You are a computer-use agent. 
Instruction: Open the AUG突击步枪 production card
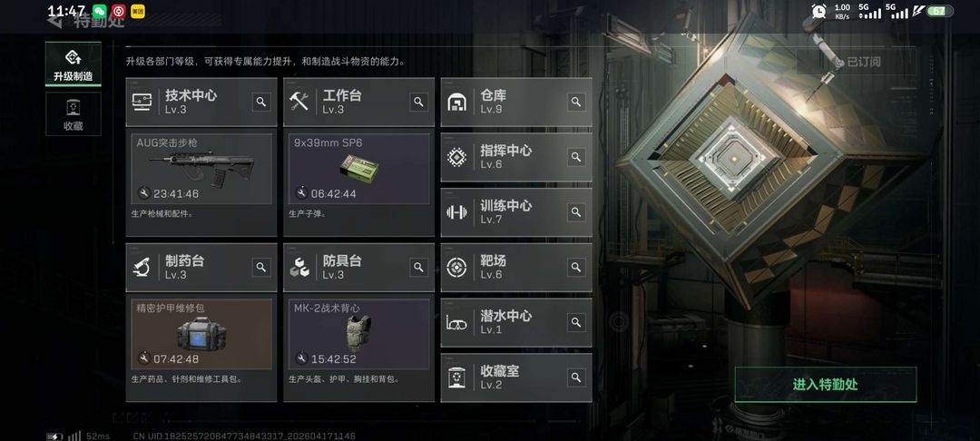coord(201,169)
